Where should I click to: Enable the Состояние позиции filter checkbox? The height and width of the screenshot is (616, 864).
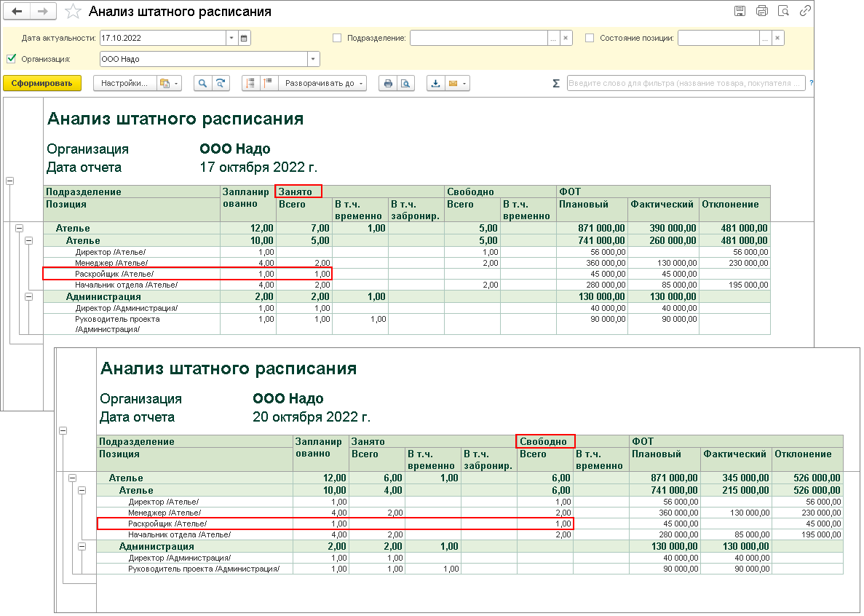[x=590, y=38]
